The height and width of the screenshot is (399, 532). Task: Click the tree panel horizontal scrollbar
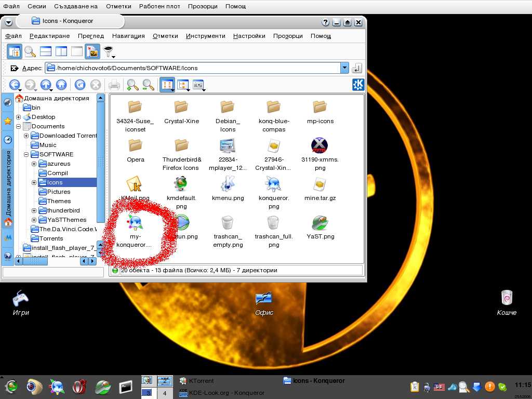tap(35, 261)
